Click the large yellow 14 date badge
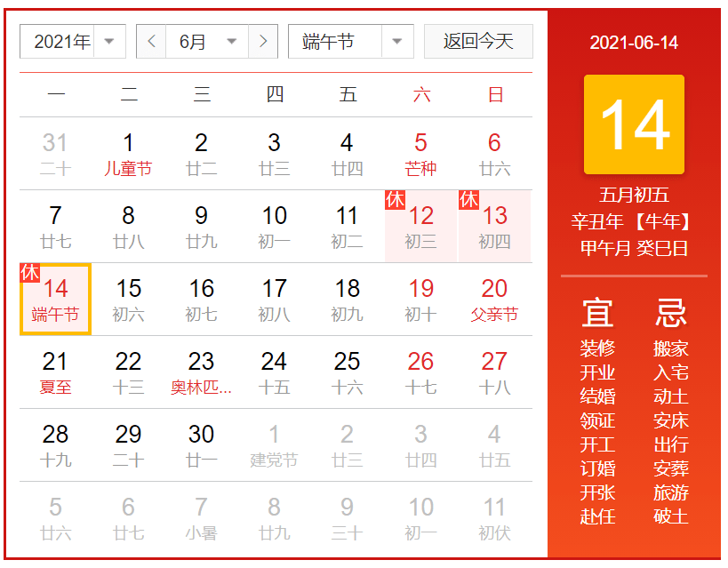 pos(634,124)
